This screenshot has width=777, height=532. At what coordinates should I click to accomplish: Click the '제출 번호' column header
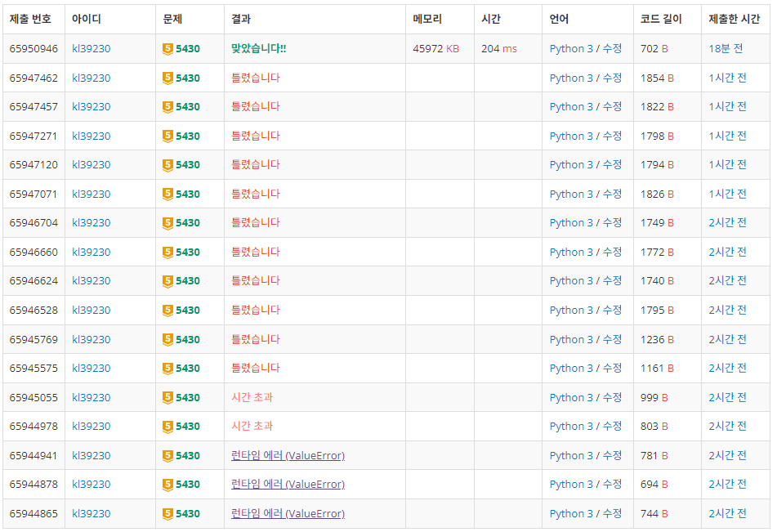click(x=30, y=19)
